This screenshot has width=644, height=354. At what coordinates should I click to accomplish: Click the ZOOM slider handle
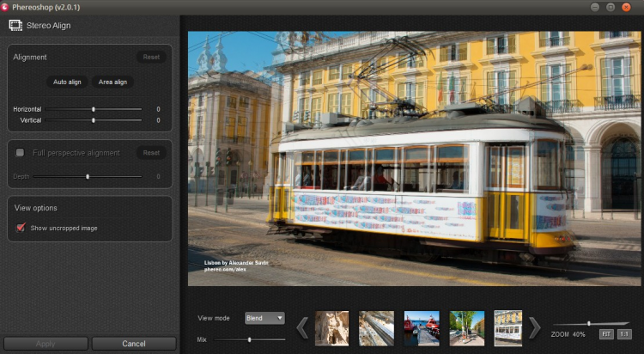click(588, 323)
